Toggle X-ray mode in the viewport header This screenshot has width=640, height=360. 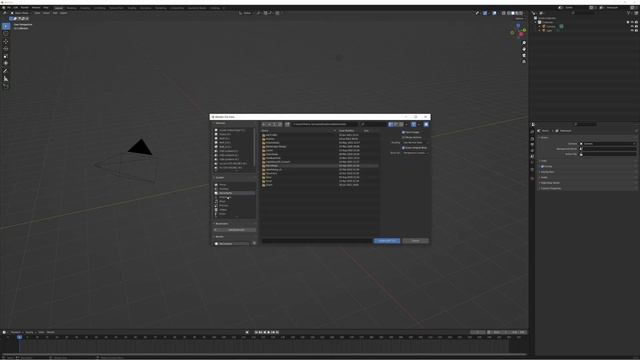pyautogui.click(x=504, y=13)
